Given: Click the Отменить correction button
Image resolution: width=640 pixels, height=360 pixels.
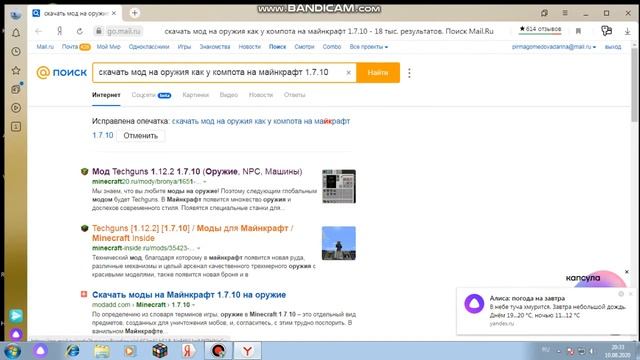Looking at the screenshot, I should [140, 136].
